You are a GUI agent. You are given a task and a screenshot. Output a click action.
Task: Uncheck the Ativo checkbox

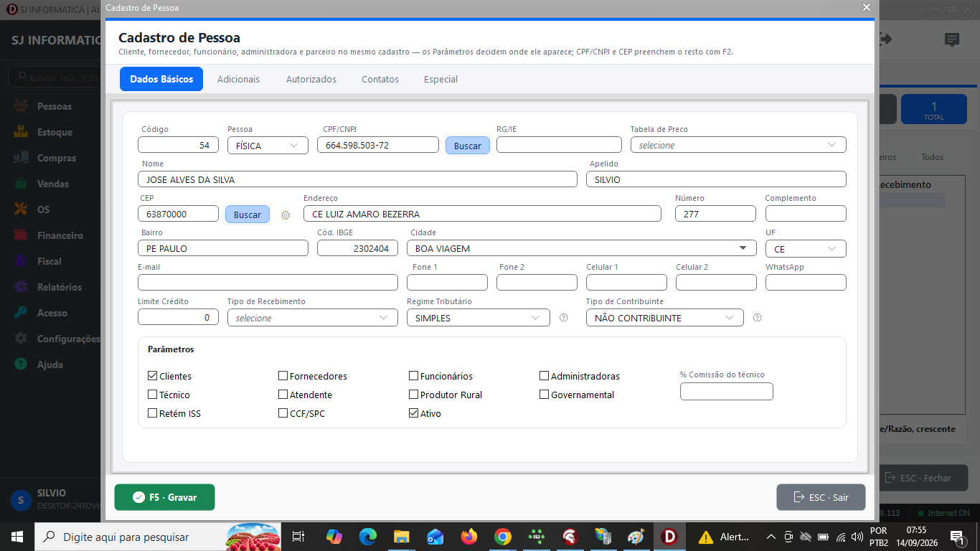click(413, 413)
